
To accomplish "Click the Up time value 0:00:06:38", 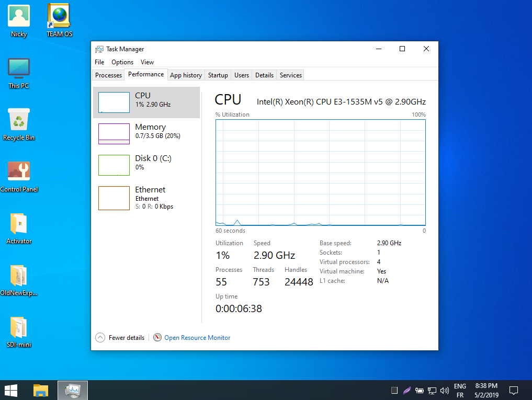I will [239, 308].
